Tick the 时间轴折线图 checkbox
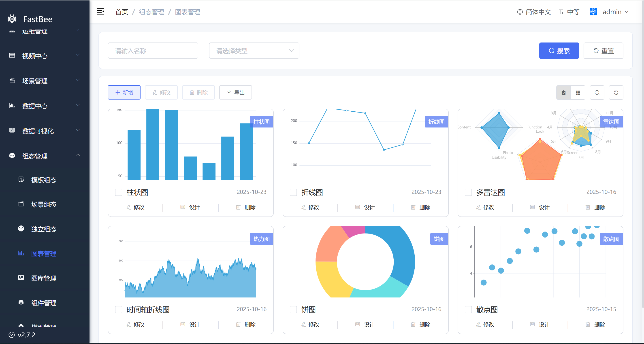 119,310
